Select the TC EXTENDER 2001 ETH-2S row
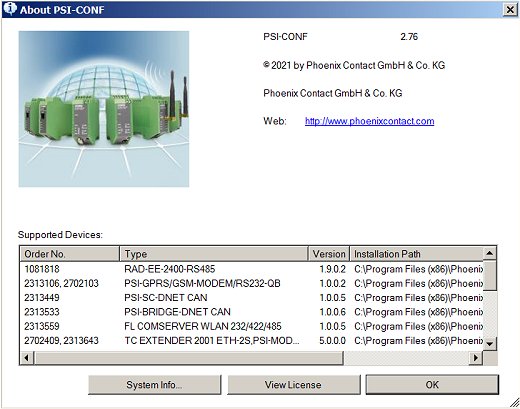Viewport: 520px width, 409px height. 251,341
